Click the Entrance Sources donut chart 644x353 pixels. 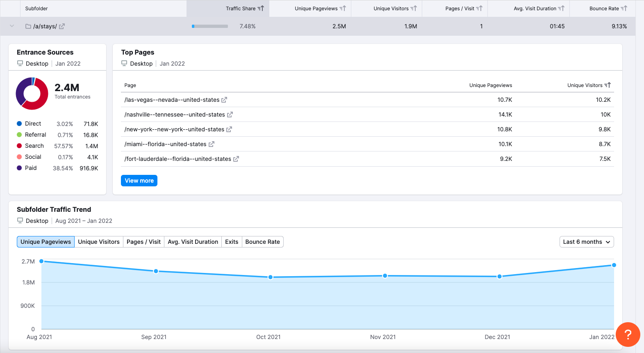click(x=32, y=94)
